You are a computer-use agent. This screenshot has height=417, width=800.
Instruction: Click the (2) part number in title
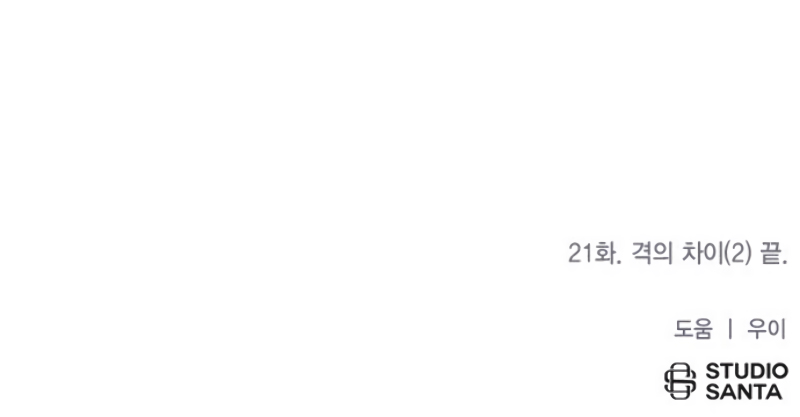(738, 253)
